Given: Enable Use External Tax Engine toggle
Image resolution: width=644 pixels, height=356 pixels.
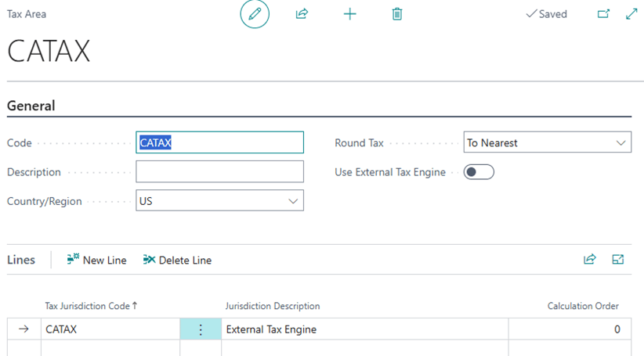Looking at the screenshot, I should (x=478, y=172).
